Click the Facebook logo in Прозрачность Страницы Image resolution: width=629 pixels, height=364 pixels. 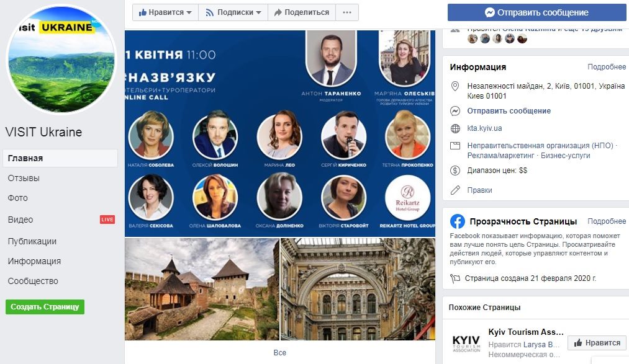point(457,221)
